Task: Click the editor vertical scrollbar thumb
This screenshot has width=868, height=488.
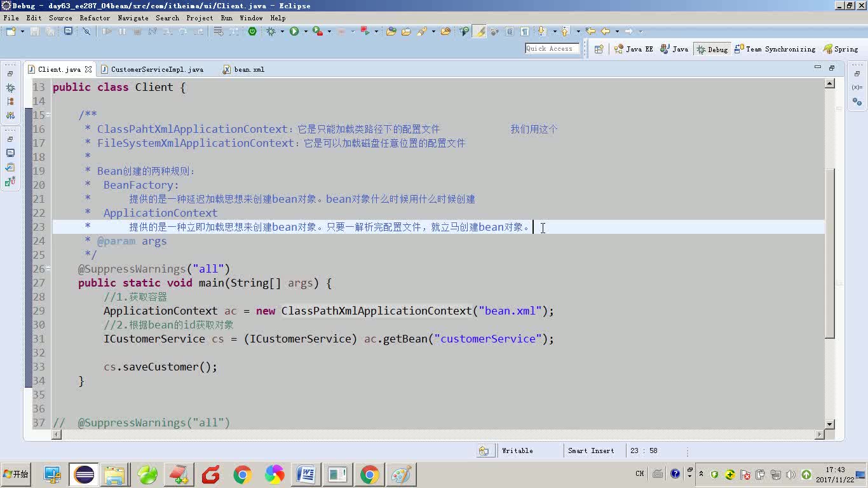Action: (829, 254)
